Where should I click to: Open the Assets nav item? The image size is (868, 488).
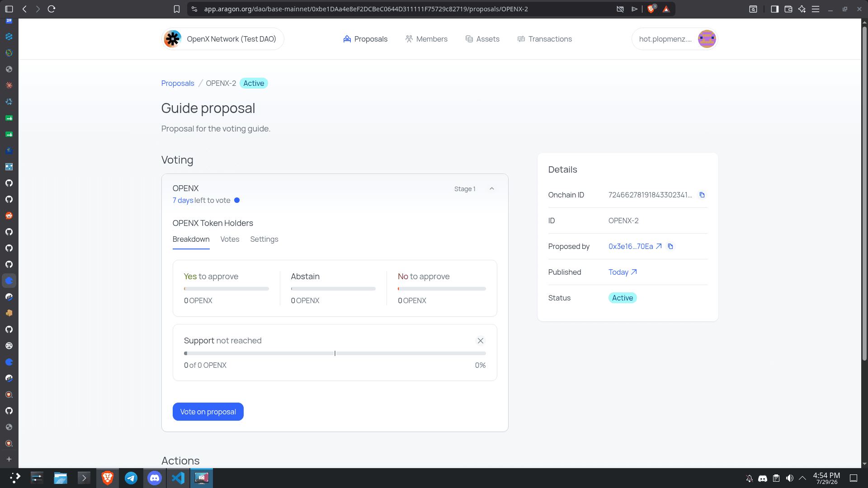tap(482, 39)
